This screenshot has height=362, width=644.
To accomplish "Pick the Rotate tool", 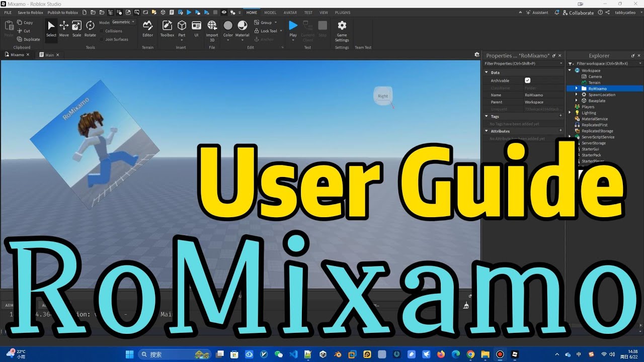I will pyautogui.click(x=90, y=29).
